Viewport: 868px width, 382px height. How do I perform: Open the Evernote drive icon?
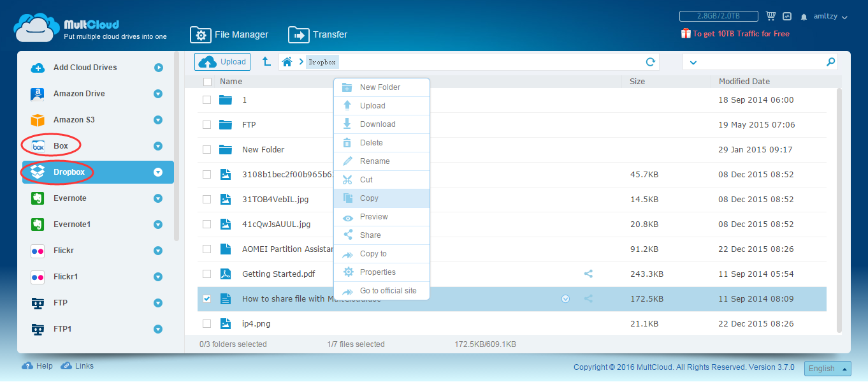[38, 198]
